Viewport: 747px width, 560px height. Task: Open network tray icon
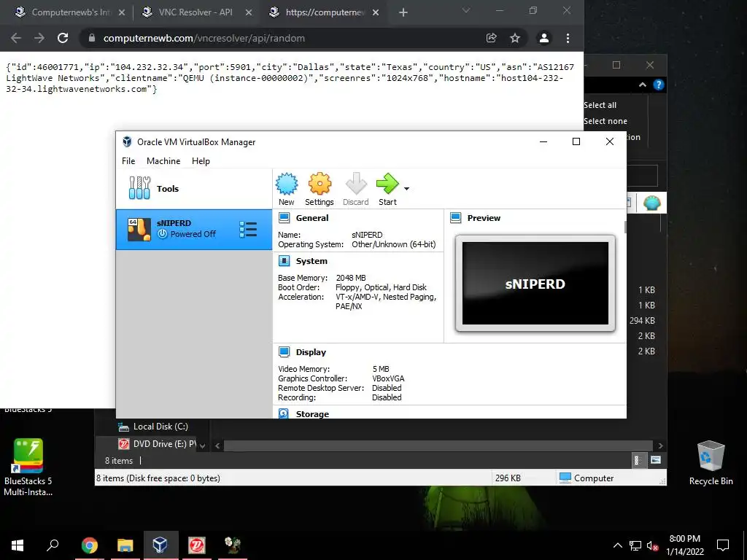click(635, 545)
